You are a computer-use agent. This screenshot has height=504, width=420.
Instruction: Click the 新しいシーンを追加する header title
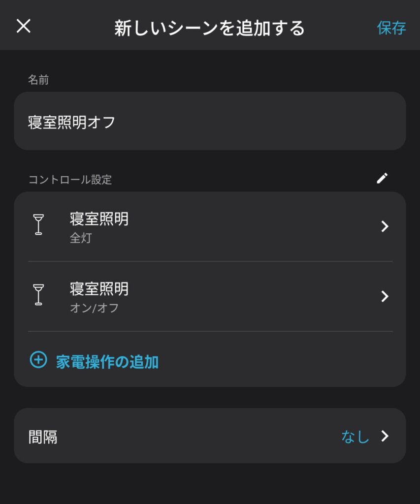point(210,28)
